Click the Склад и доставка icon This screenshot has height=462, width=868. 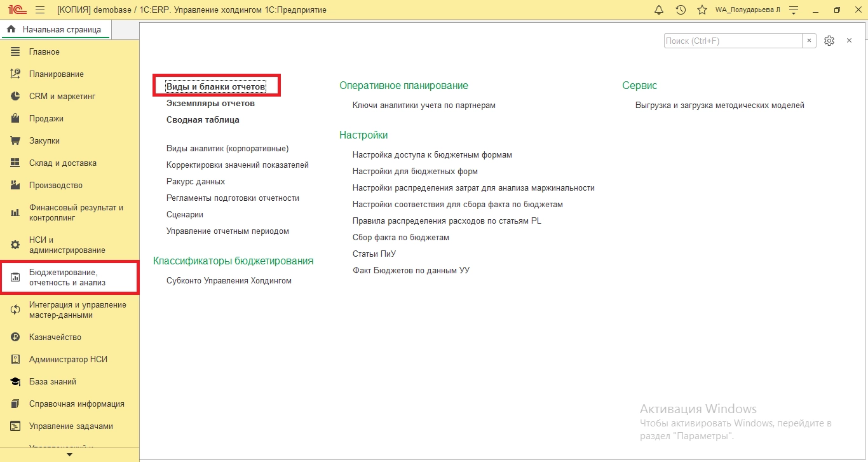pos(15,163)
